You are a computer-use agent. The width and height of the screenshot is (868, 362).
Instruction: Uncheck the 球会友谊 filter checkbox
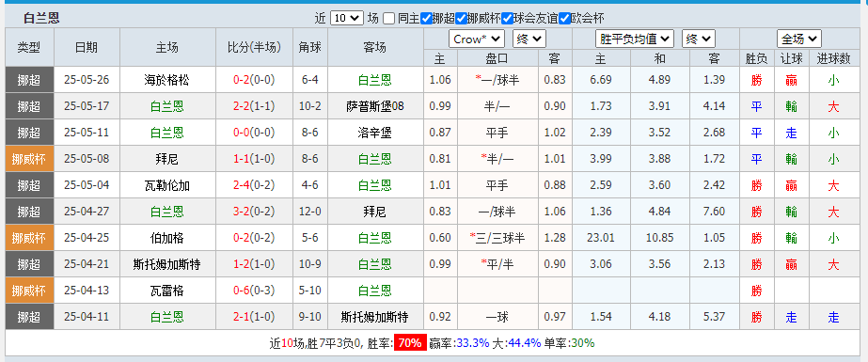point(507,18)
